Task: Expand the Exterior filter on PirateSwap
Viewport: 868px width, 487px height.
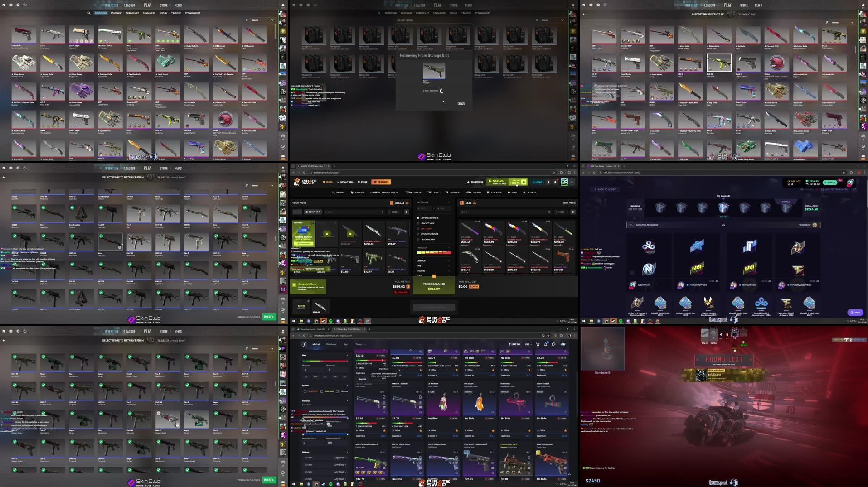Action: click(x=433, y=260)
